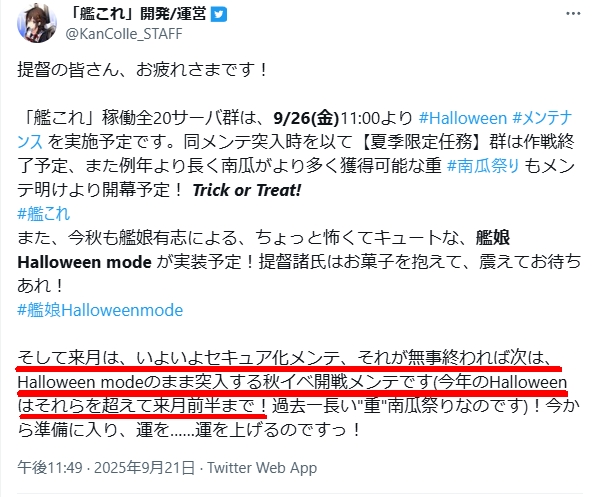This screenshot has width=598, height=497.
Task: Click the 午後11:49 · 2025年9月21日 timestamp
Action: click(106, 468)
